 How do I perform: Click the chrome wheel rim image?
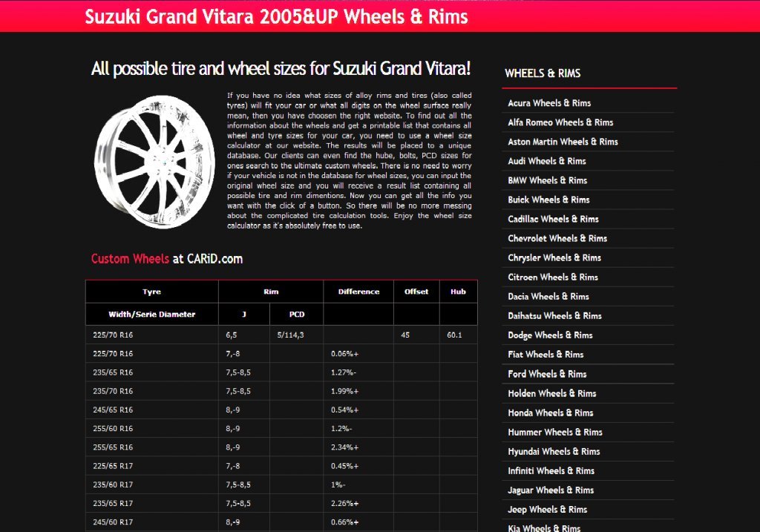(x=154, y=162)
